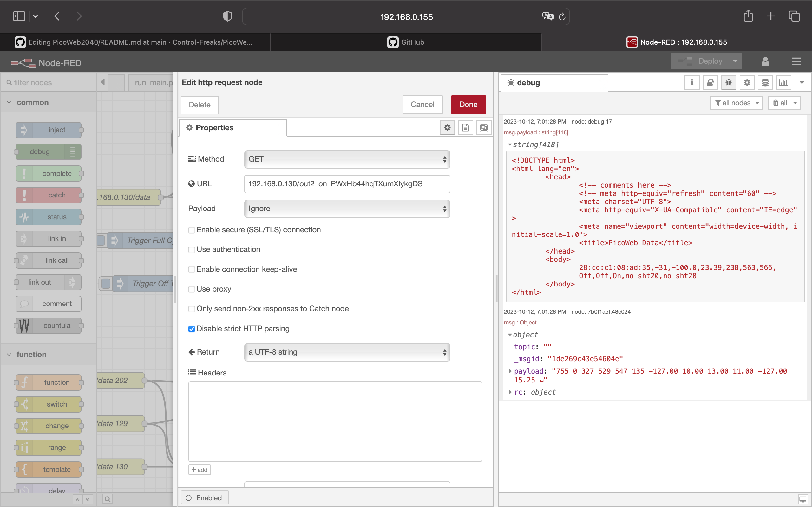Open the Configuration nodes sidebar gear icon
Screen dimensions: 812x507
point(747,82)
